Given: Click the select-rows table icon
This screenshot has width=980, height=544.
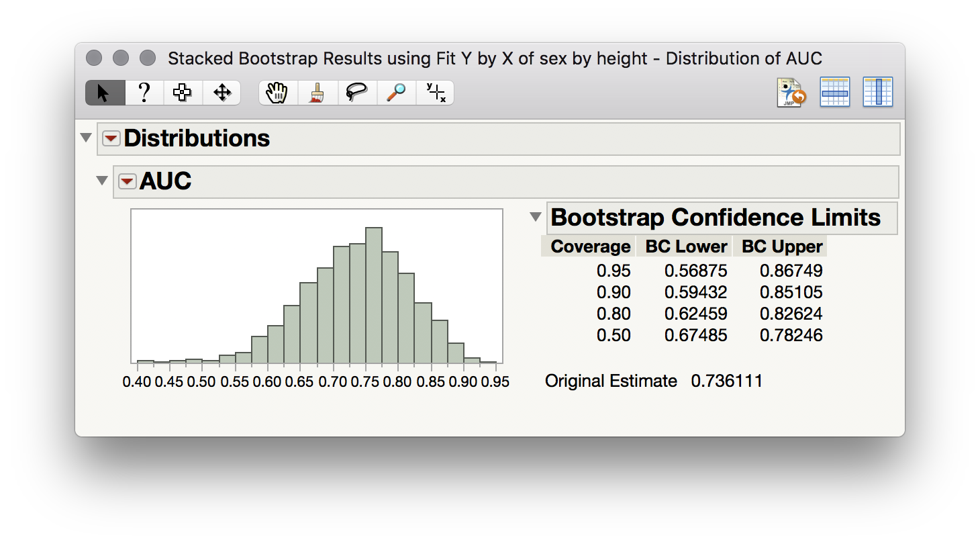Looking at the screenshot, I should [834, 92].
